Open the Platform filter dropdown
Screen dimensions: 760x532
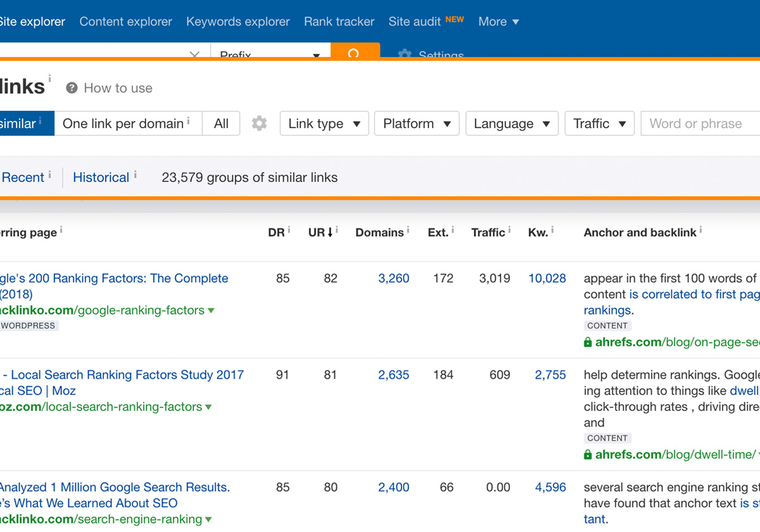point(417,123)
